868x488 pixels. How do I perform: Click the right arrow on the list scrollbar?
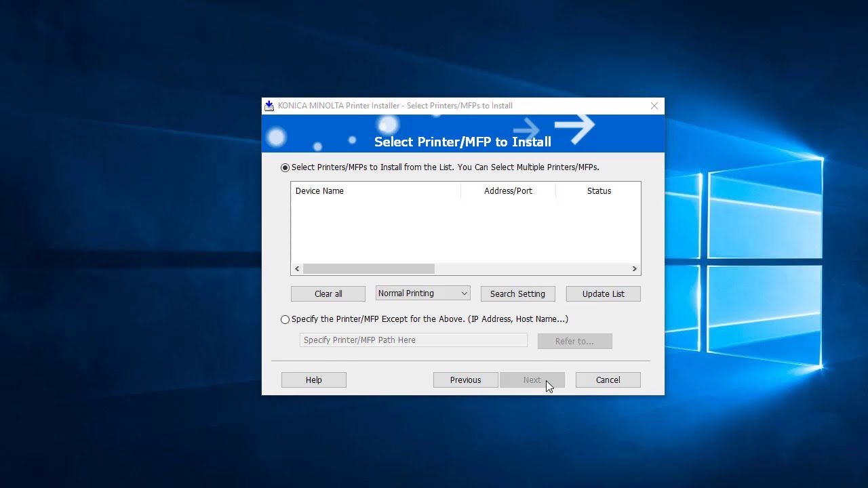tap(634, 269)
